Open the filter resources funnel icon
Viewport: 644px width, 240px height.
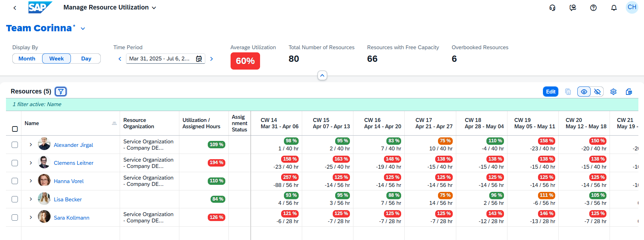61,92
